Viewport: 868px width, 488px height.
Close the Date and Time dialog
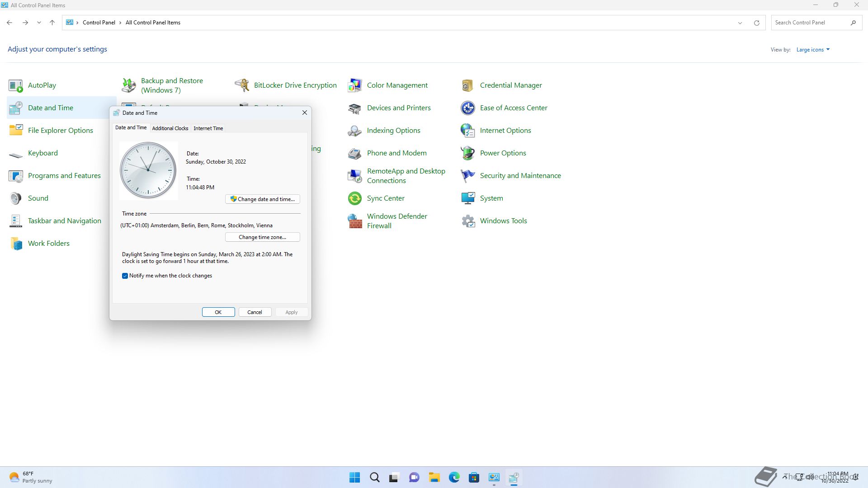pyautogui.click(x=305, y=113)
